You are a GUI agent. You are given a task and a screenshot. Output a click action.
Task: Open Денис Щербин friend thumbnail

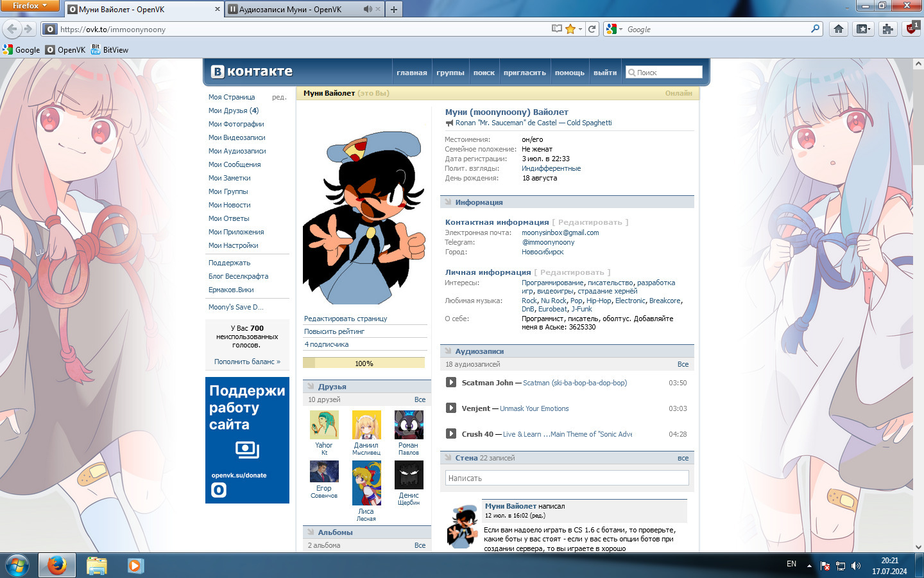pyautogui.click(x=409, y=475)
